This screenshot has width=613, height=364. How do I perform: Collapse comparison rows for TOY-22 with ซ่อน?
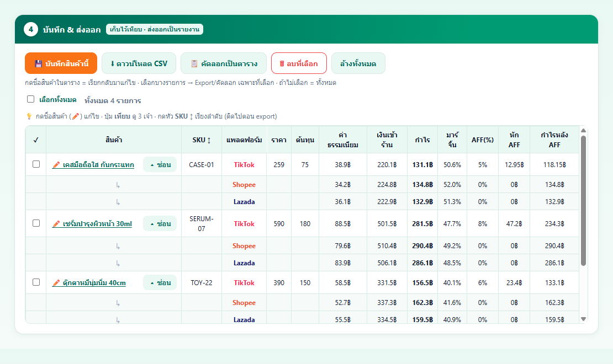pos(160,283)
